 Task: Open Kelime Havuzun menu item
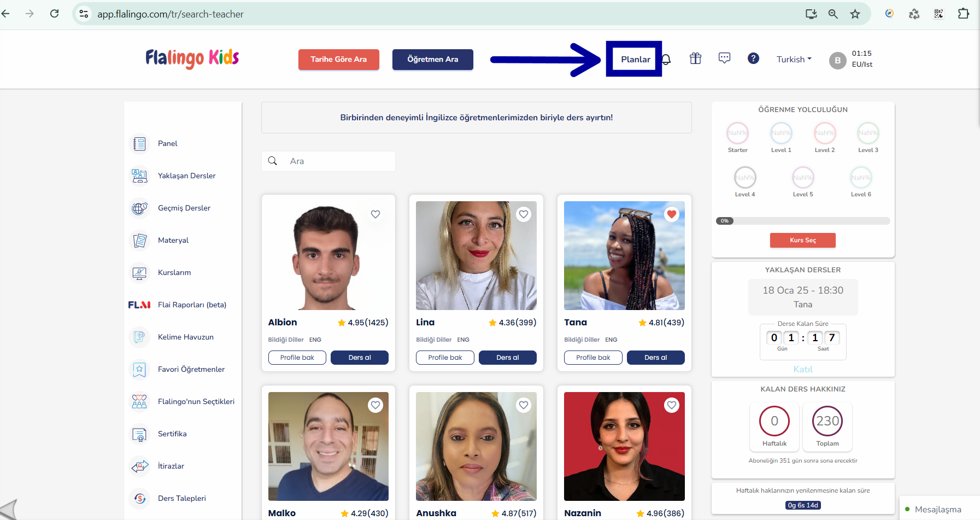pos(186,337)
